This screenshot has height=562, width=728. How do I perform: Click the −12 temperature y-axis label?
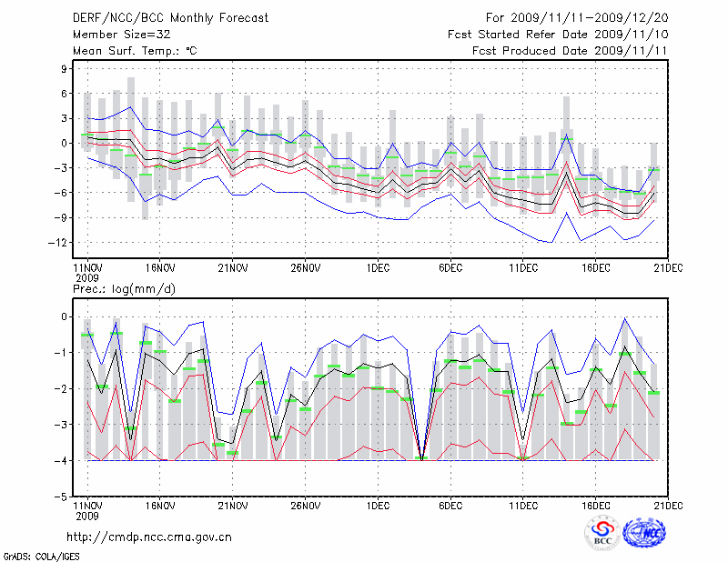point(62,243)
